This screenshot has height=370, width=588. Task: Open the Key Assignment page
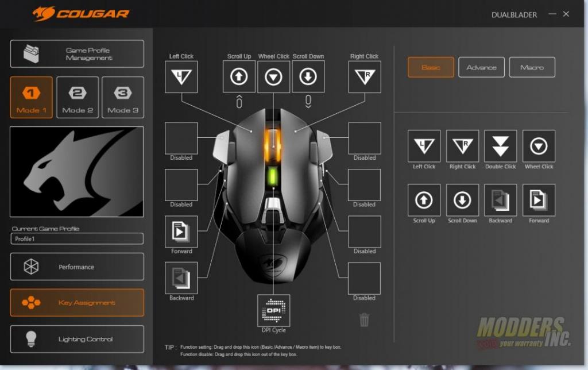click(x=77, y=302)
